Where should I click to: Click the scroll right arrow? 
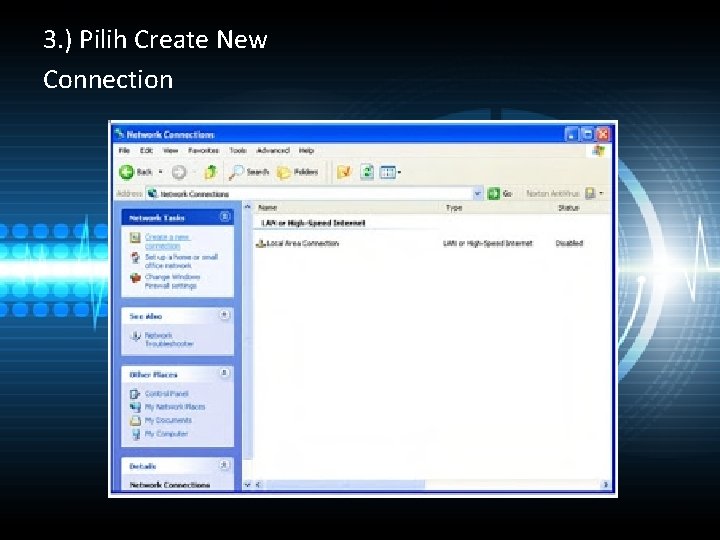pyautogui.click(x=605, y=484)
